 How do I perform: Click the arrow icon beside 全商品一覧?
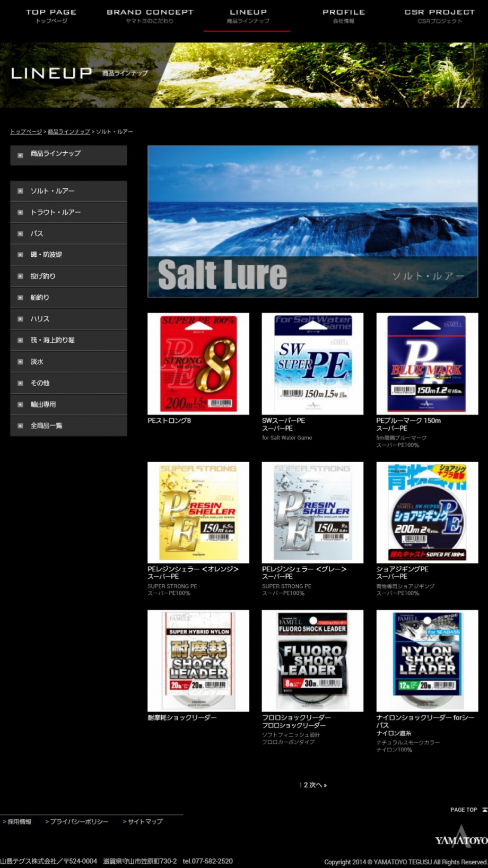(x=20, y=426)
